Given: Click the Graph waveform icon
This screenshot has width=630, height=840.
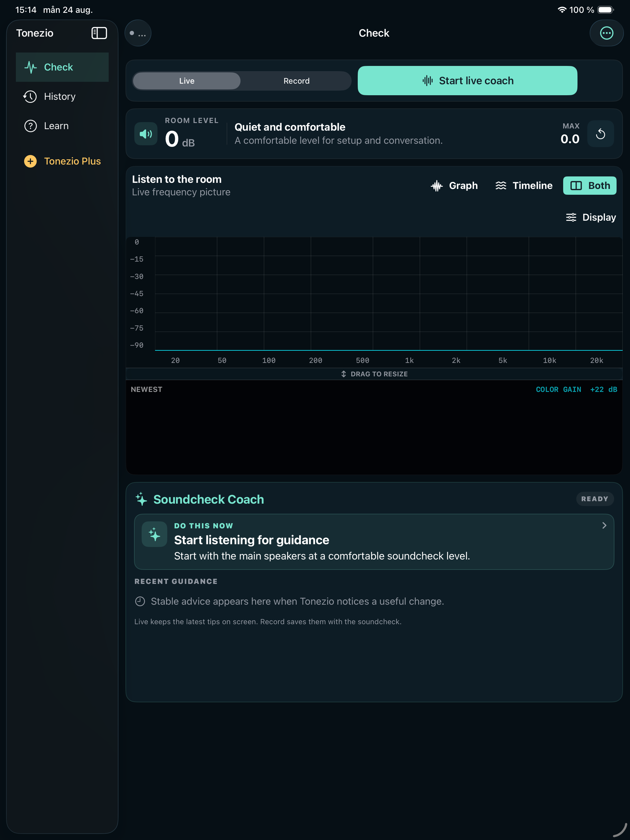Looking at the screenshot, I should 437,186.
